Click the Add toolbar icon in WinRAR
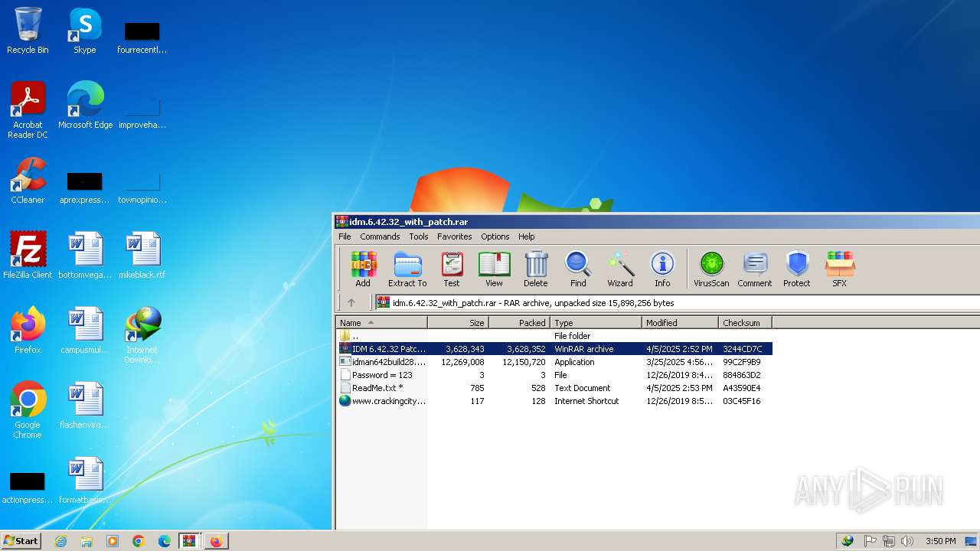 pyautogui.click(x=363, y=269)
